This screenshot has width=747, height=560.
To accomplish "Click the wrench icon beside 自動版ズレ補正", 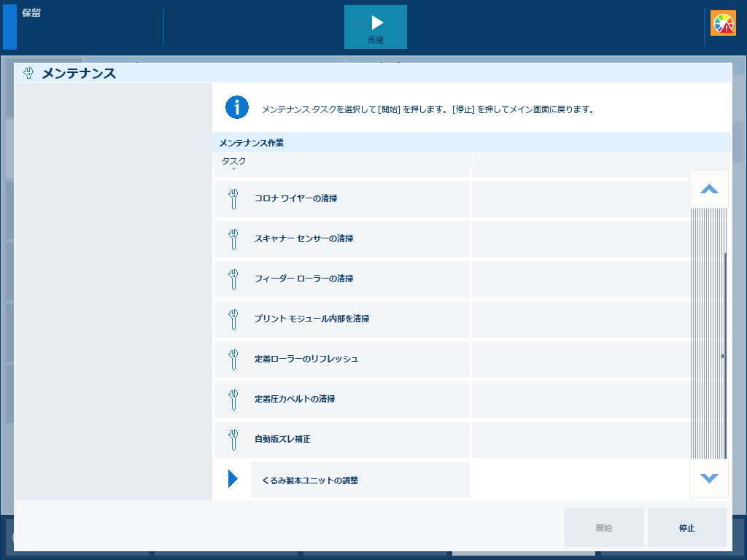I will (x=233, y=440).
